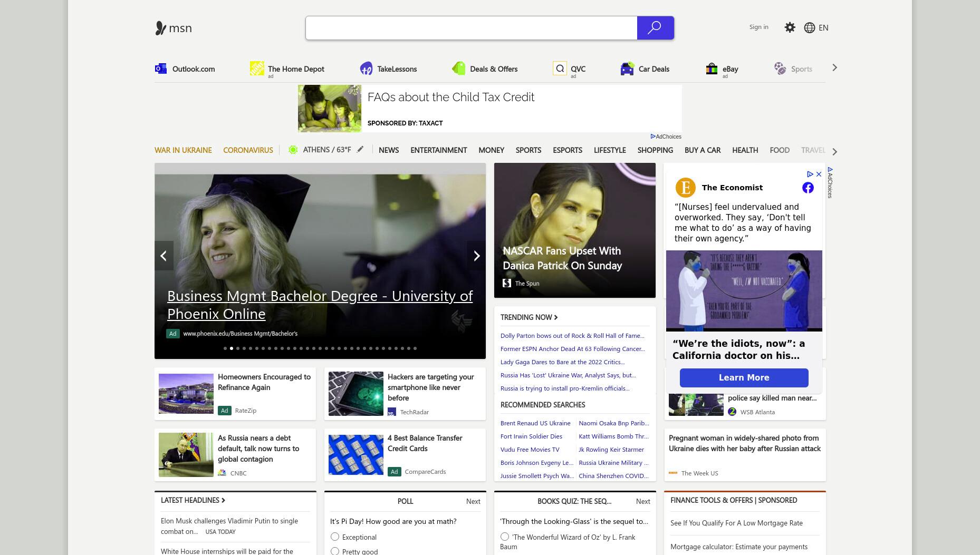The height and width of the screenshot is (555, 980).
Task: Open the Esports category
Action: coord(568,150)
